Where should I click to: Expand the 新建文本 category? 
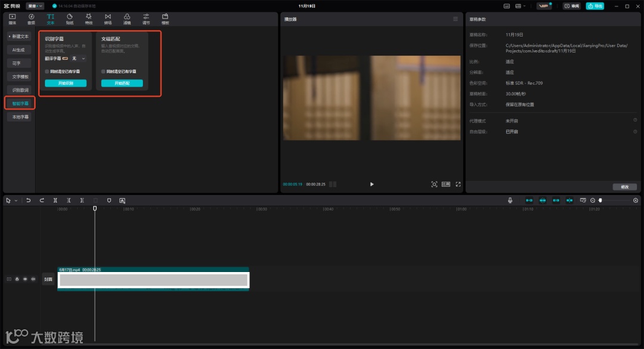point(19,36)
